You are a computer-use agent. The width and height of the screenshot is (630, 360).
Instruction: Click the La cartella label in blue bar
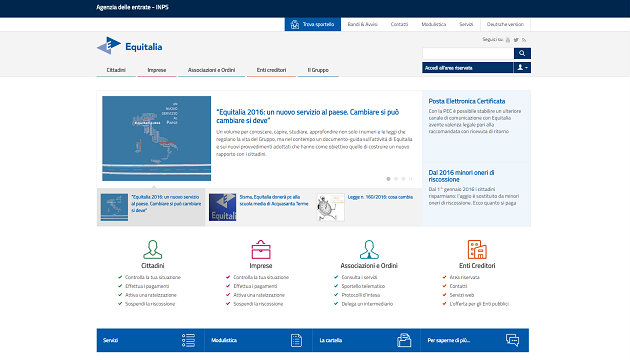(331, 340)
